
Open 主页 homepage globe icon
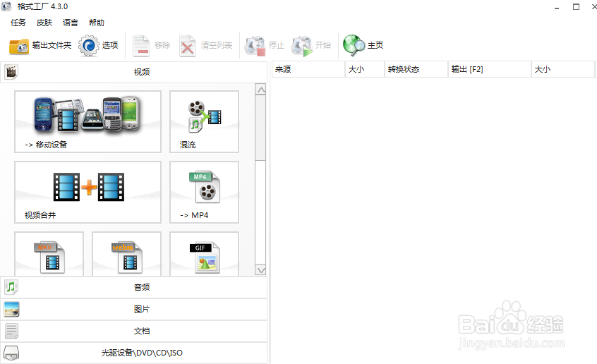click(x=354, y=46)
